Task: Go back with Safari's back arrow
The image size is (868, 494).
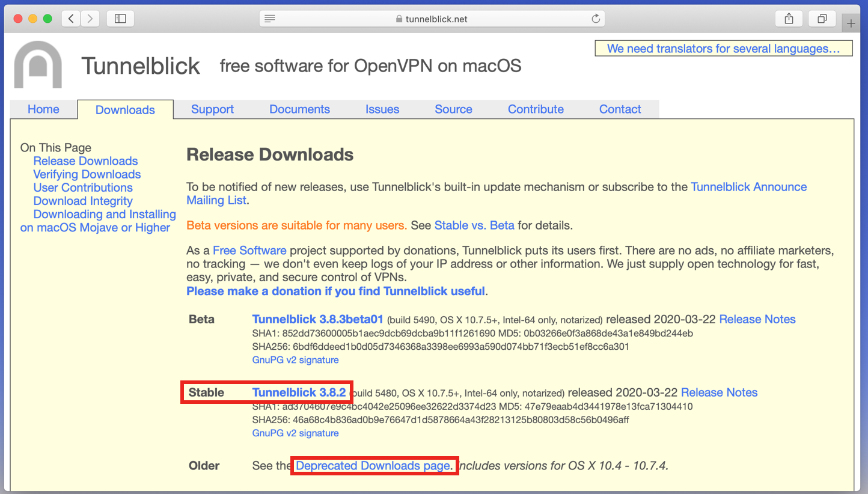Action: coord(71,19)
